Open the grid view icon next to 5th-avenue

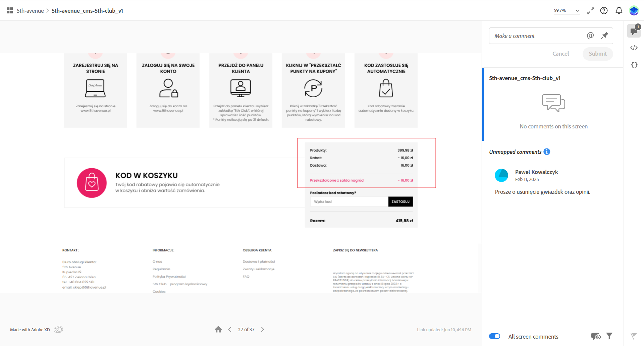(x=10, y=11)
